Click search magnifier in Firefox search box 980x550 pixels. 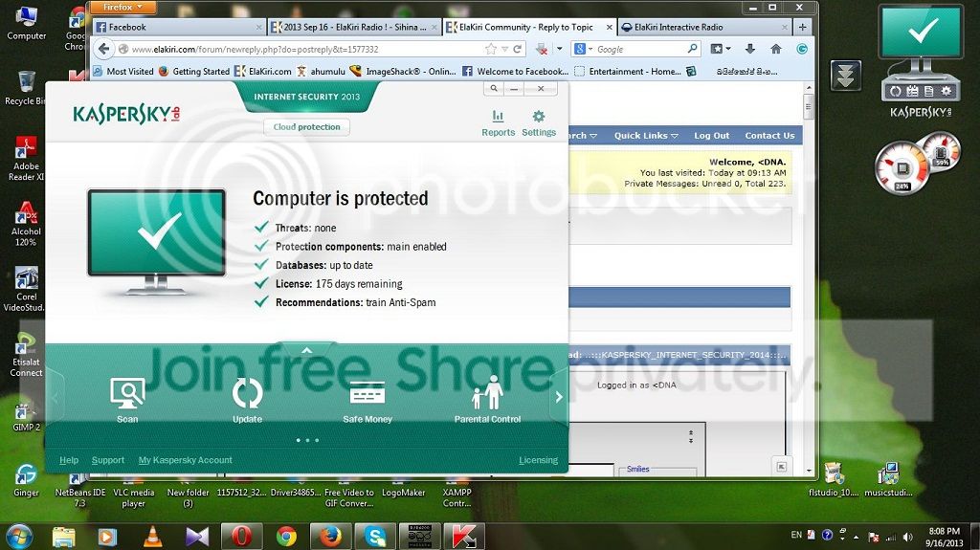[x=692, y=49]
